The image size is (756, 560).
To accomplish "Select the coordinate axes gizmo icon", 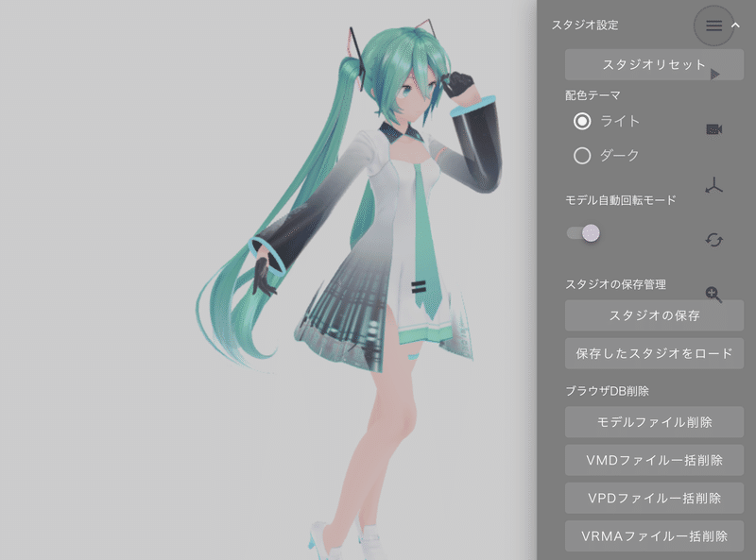I will (716, 184).
